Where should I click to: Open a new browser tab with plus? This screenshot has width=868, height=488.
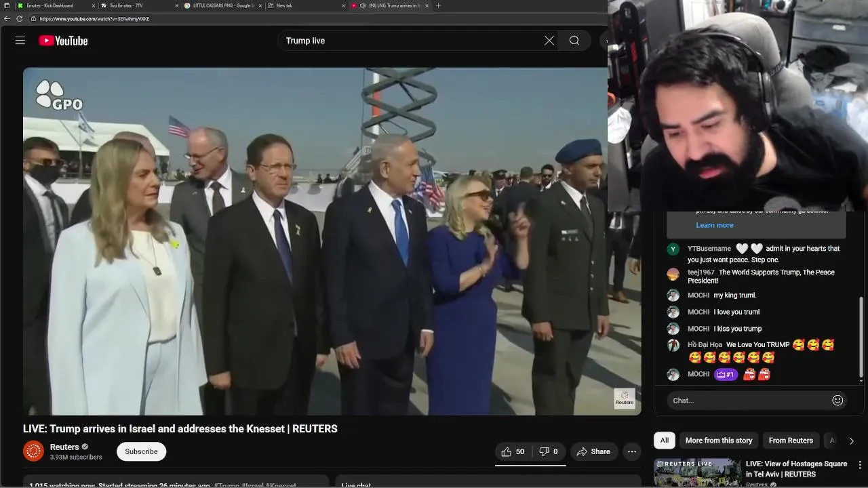coord(438,5)
